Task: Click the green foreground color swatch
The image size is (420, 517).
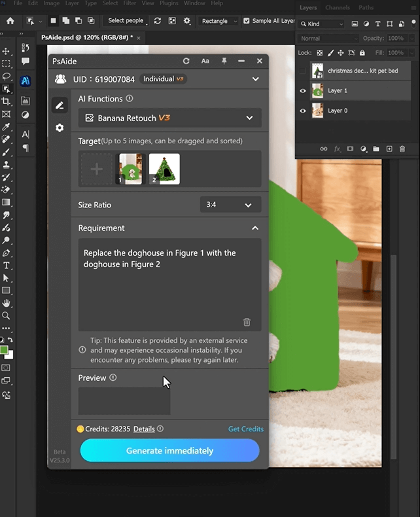Action: (x=5, y=350)
